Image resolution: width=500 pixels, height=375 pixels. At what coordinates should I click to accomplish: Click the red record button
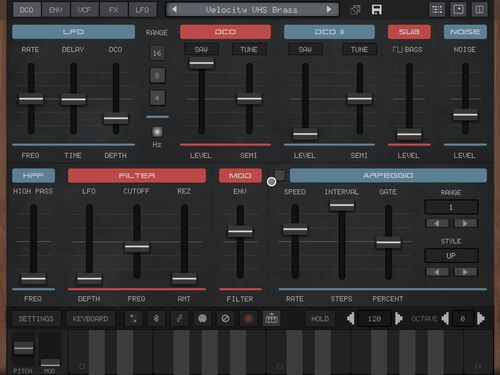[248, 319]
